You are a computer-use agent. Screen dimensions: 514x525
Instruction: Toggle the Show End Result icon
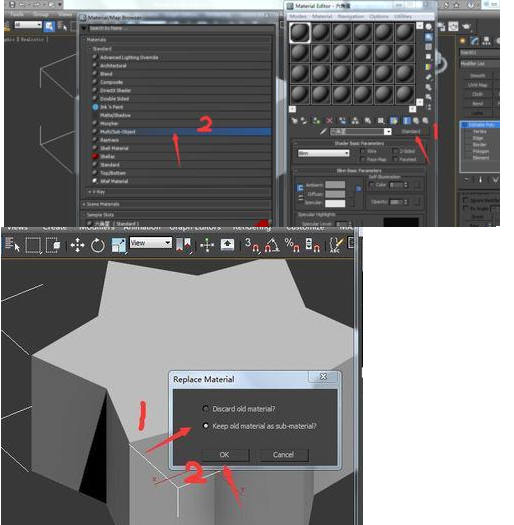(x=406, y=121)
